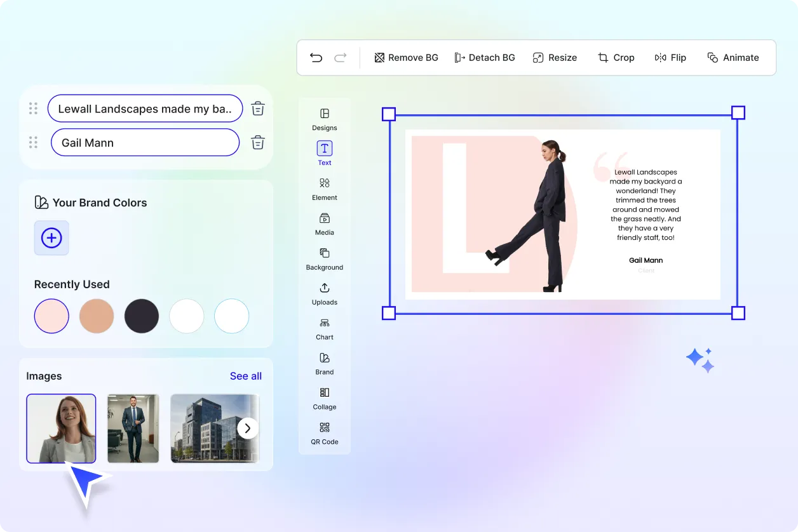Screen dimensions: 798x532
Task: Click the Undo icon
Action: tap(316, 57)
